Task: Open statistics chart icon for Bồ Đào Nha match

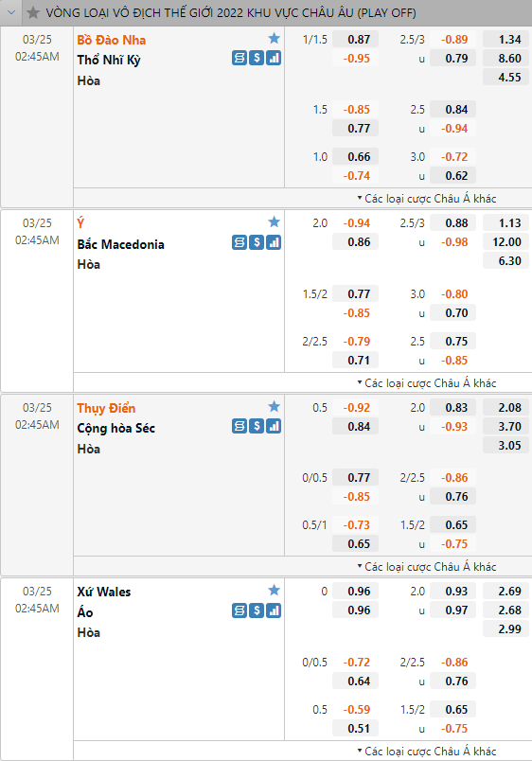Action: 274,59
